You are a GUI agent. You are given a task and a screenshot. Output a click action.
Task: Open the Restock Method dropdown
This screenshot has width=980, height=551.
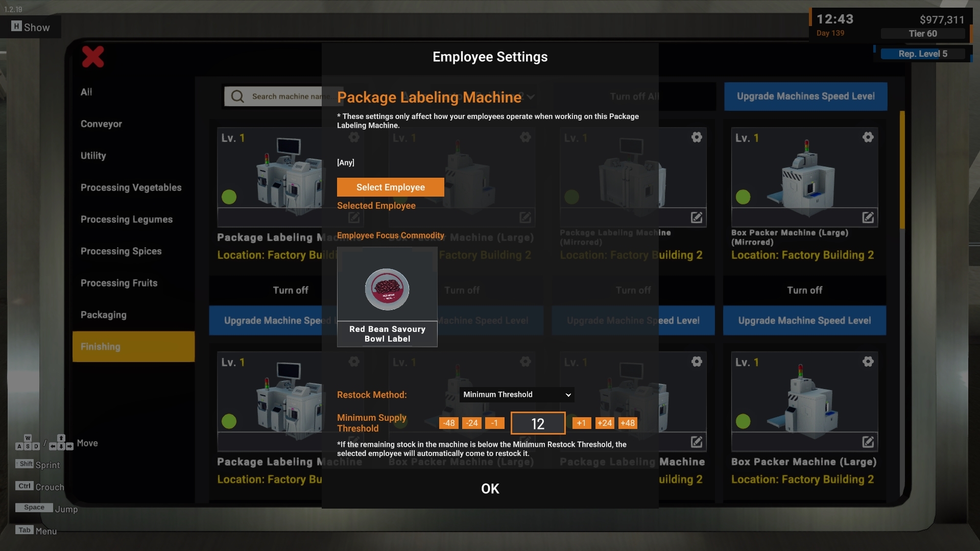pyautogui.click(x=517, y=395)
